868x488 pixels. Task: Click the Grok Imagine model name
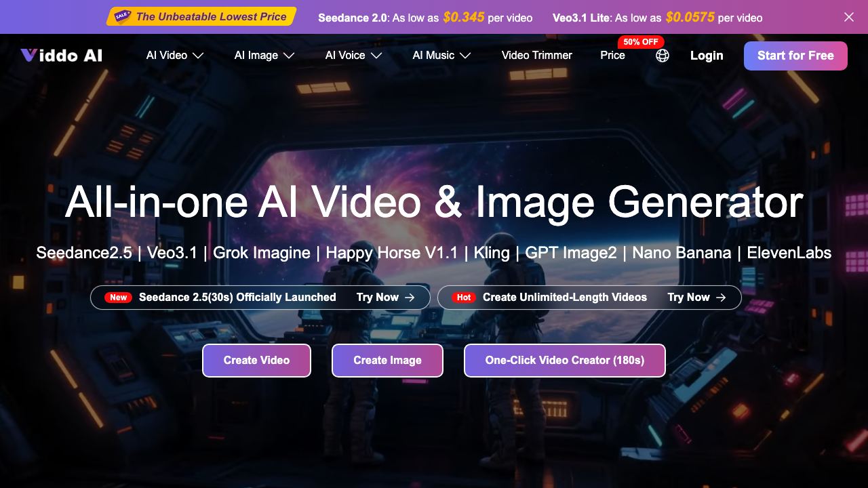[262, 253]
